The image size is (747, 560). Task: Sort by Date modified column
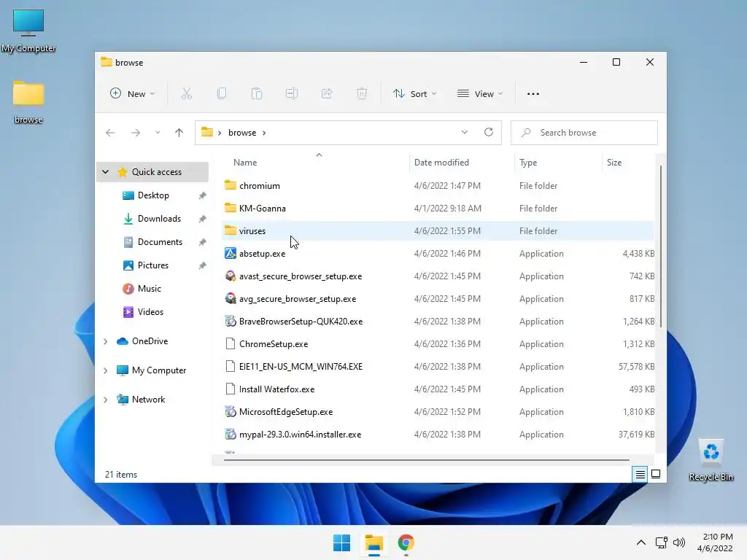(462, 163)
